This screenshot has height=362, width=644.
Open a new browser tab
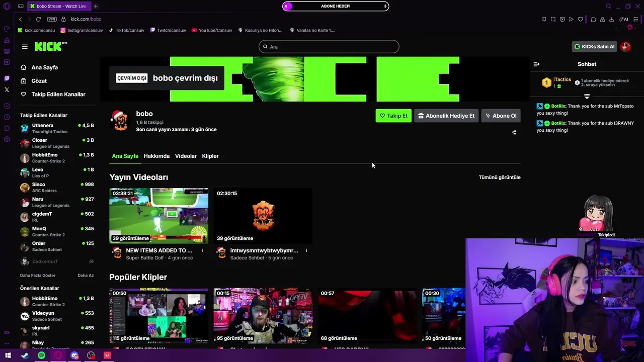96,6
